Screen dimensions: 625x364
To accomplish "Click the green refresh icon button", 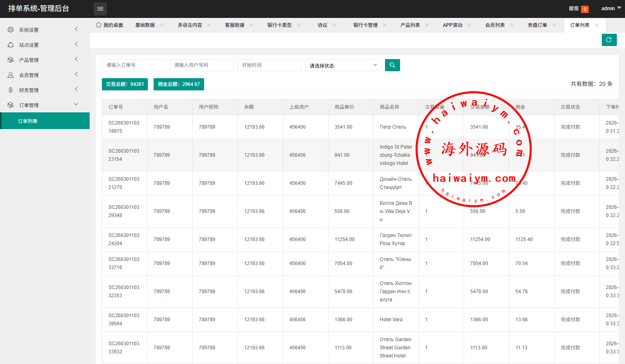I will point(609,40).
